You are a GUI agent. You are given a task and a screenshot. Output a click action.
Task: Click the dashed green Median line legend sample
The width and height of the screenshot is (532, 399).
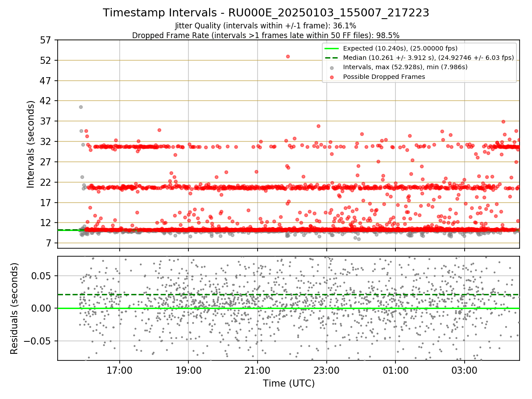click(x=332, y=58)
